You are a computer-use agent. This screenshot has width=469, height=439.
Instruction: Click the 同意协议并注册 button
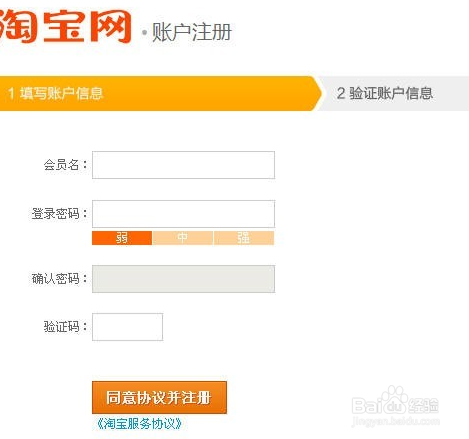pos(159,398)
